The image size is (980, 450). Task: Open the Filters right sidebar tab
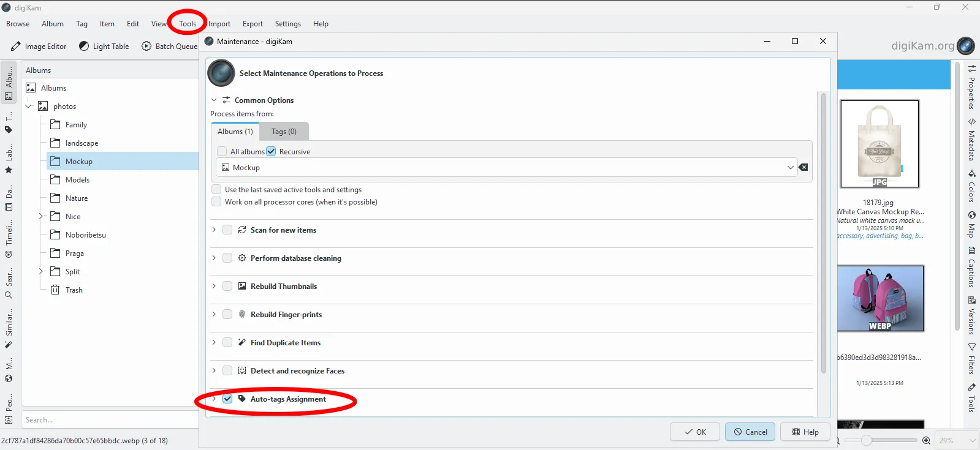coord(971,359)
